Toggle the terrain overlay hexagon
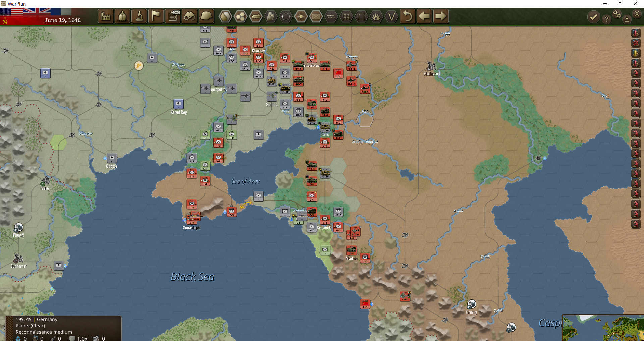Image resolution: width=644 pixels, height=341 pixels. pyautogui.click(x=225, y=16)
